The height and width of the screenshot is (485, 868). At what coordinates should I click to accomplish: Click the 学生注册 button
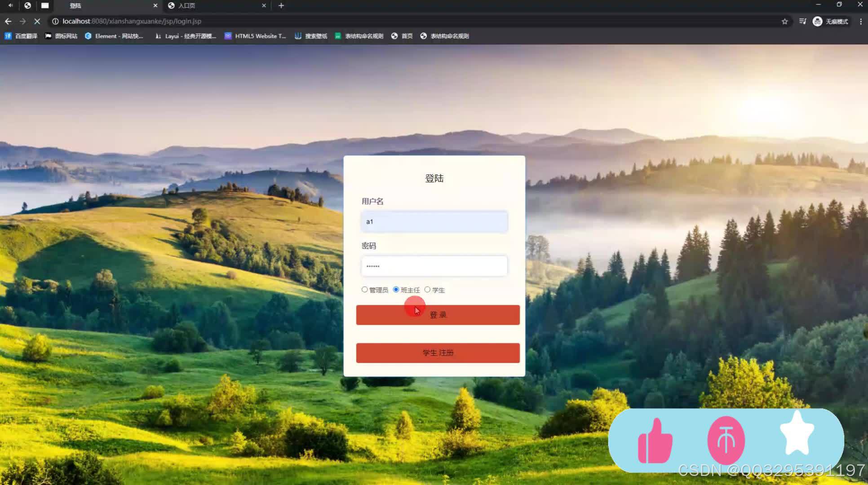[x=438, y=353]
